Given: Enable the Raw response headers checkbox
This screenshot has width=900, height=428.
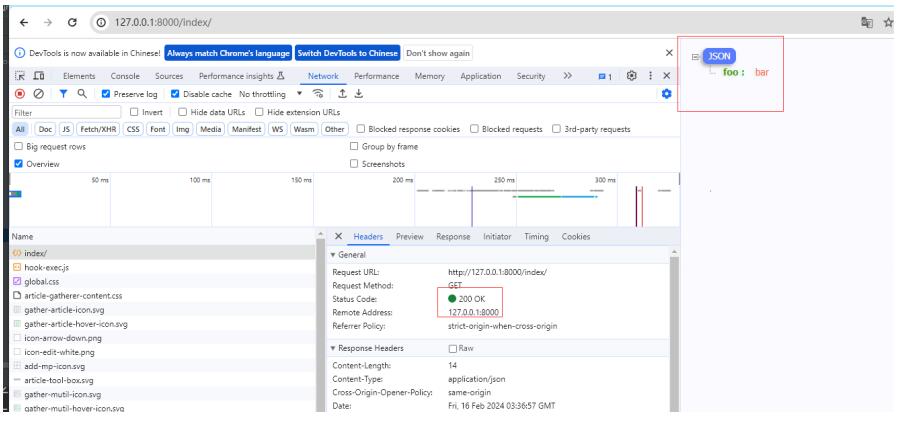Looking at the screenshot, I should [x=454, y=347].
